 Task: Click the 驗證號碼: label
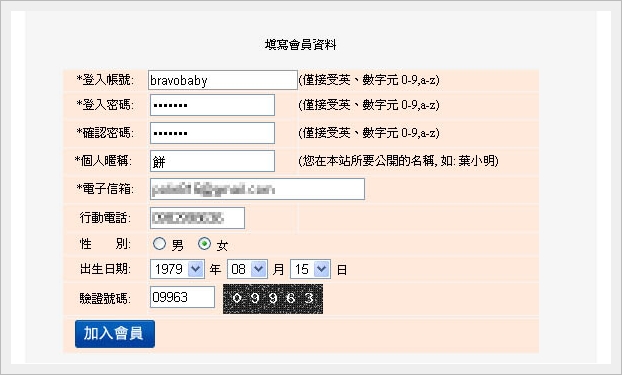point(105,298)
